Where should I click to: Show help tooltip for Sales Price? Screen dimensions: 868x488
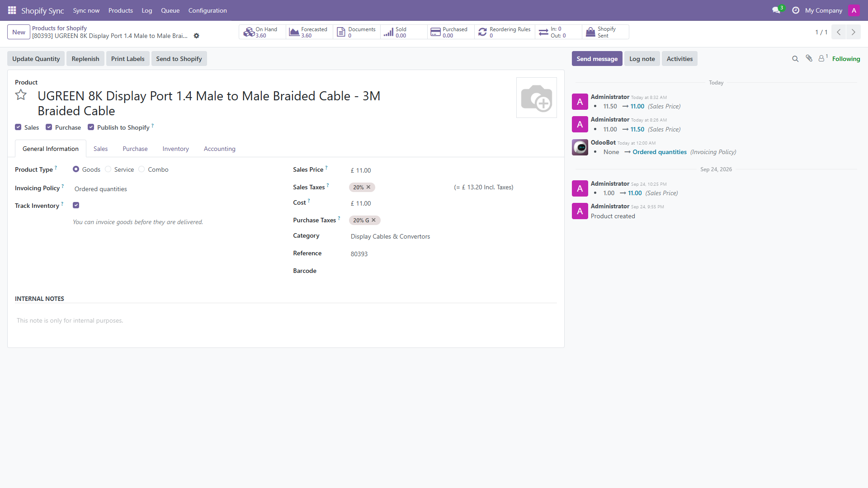pos(326,168)
